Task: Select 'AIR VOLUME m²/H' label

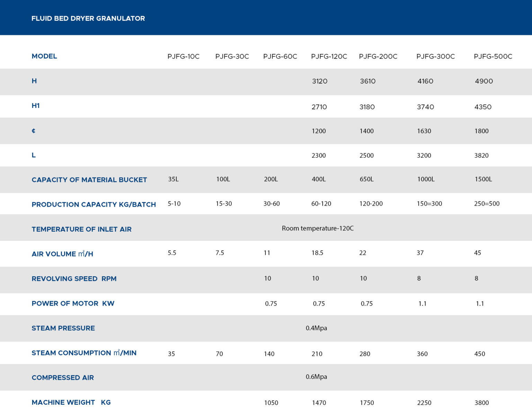Action: [62, 254]
